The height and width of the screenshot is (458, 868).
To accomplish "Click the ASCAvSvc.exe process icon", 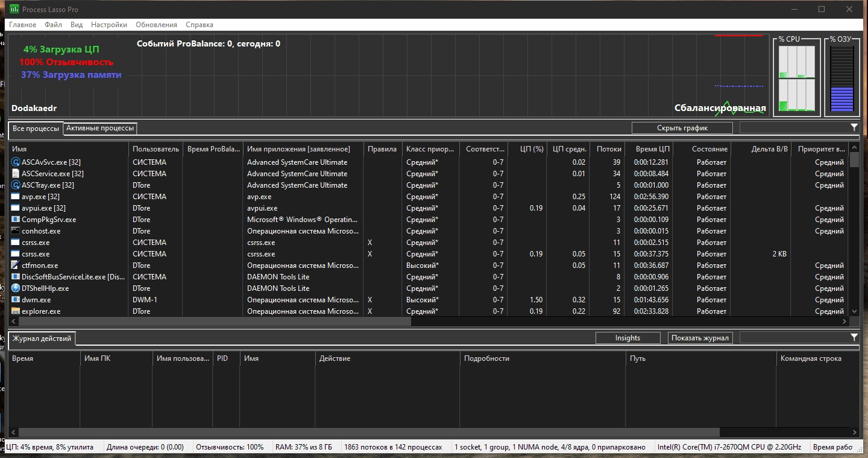I will (x=16, y=162).
